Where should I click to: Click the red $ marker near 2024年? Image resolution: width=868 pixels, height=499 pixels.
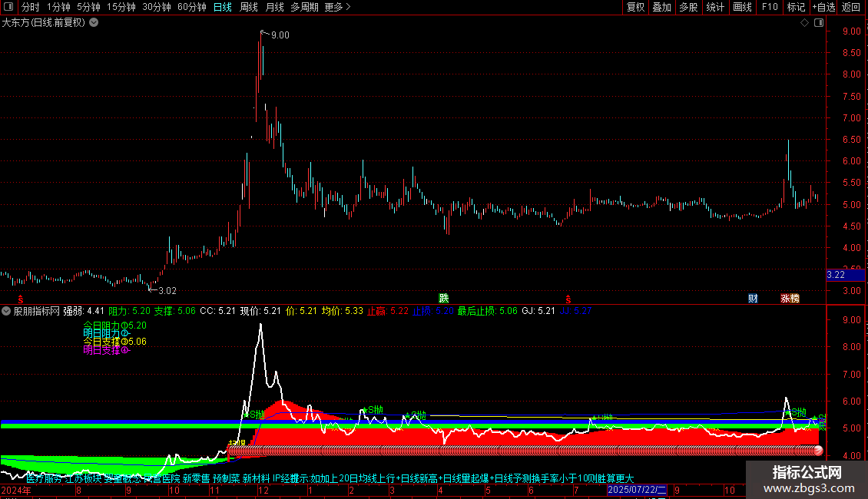click(x=21, y=299)
